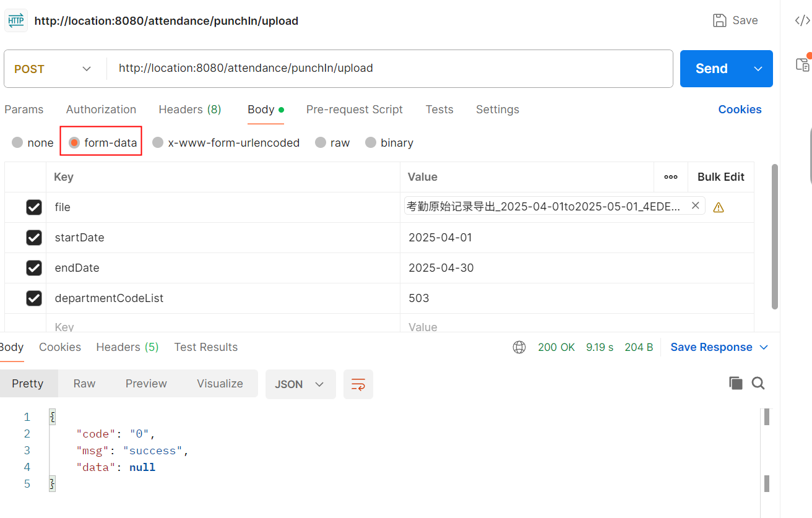The image size is (812, 518).
Task: Open the Pre-request Script tab
Action: (x=354, y=110)
